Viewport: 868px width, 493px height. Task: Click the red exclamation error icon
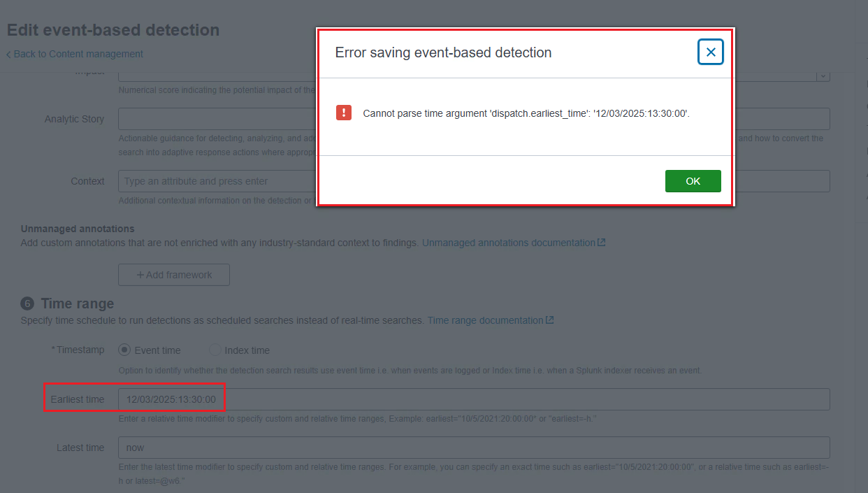click(344, 113)
